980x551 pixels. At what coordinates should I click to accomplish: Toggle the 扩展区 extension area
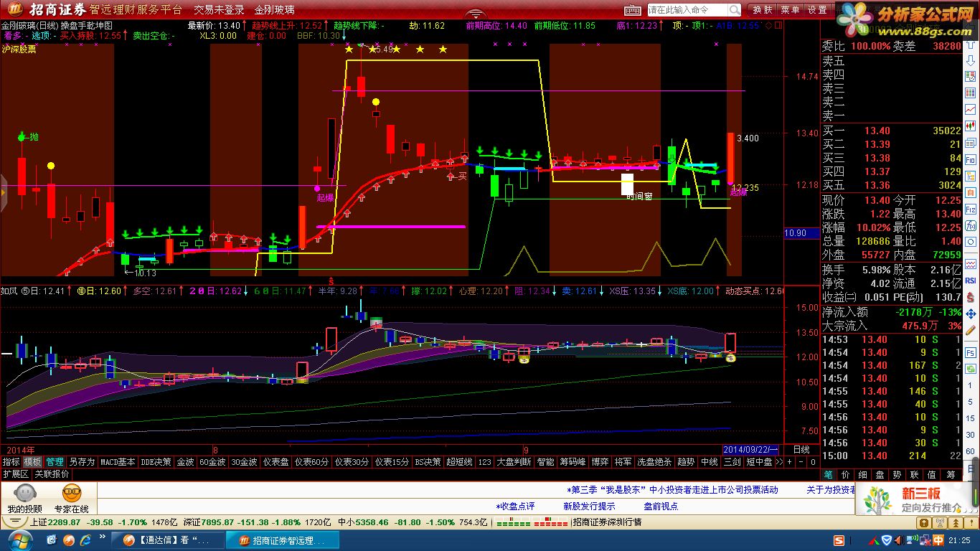(16, 474)
